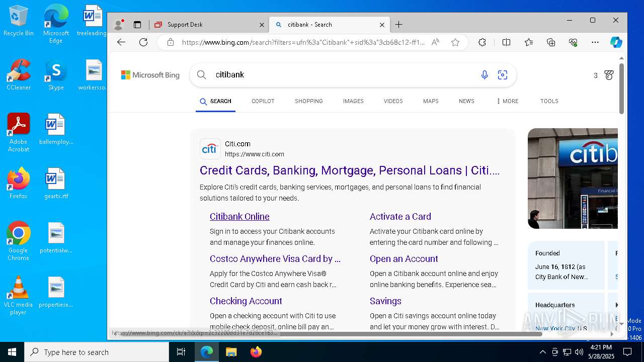
Task: Open the Open an Account link
Action: (x=404, y=259)
